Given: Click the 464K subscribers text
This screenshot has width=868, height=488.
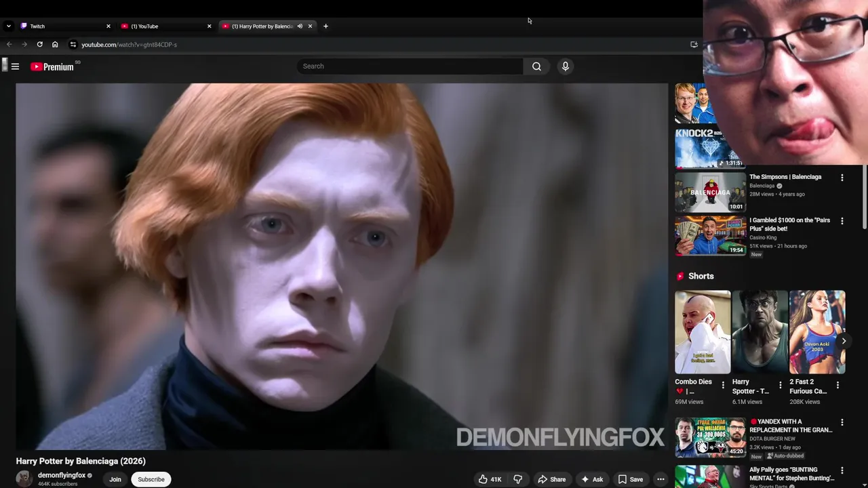Looking at the screenshot, I should point(58,484).
